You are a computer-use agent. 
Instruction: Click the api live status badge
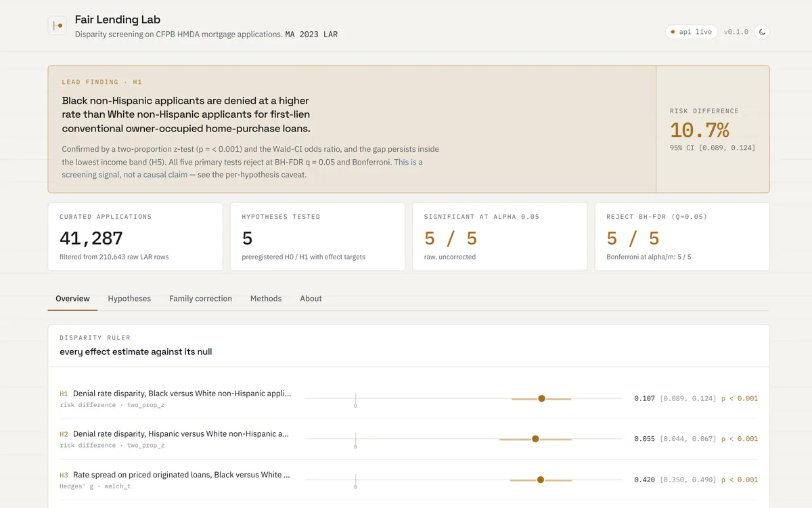pos(691,32)
